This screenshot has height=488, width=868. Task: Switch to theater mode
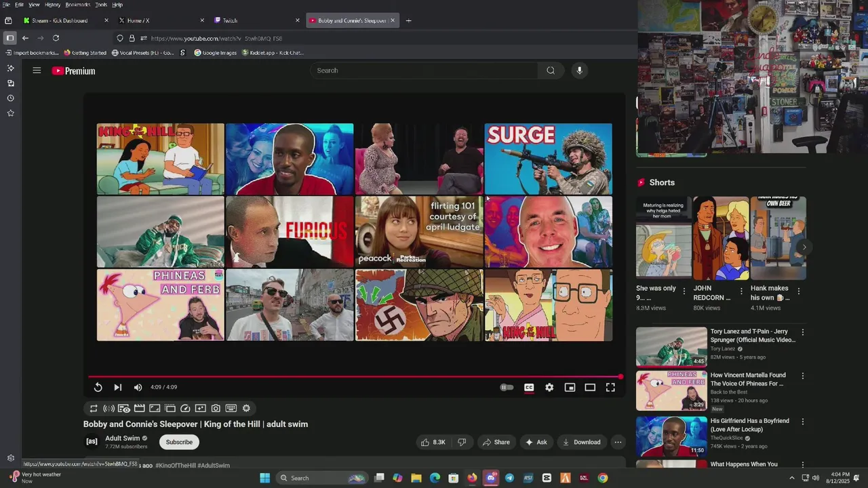(x=590, y=387)
